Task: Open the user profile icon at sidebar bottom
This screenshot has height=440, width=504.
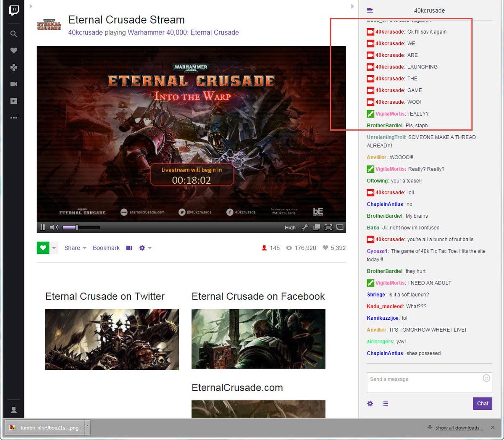Action: click(x=14, y=410)
